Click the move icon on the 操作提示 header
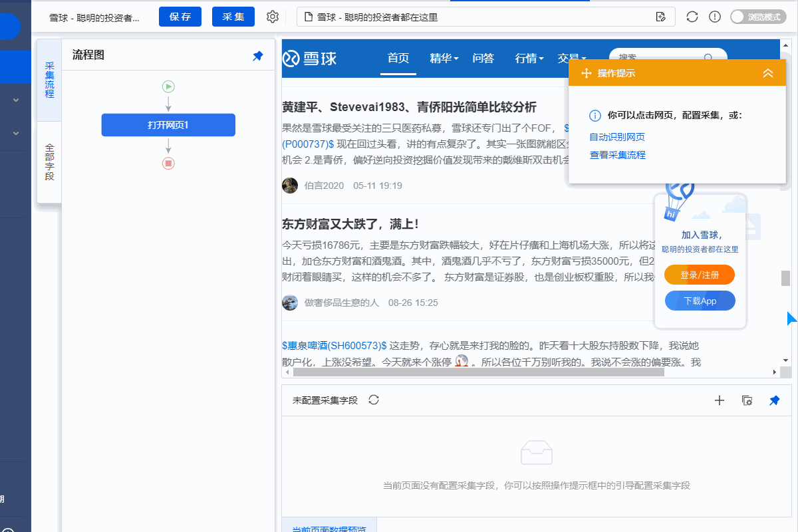 (587, 73)
